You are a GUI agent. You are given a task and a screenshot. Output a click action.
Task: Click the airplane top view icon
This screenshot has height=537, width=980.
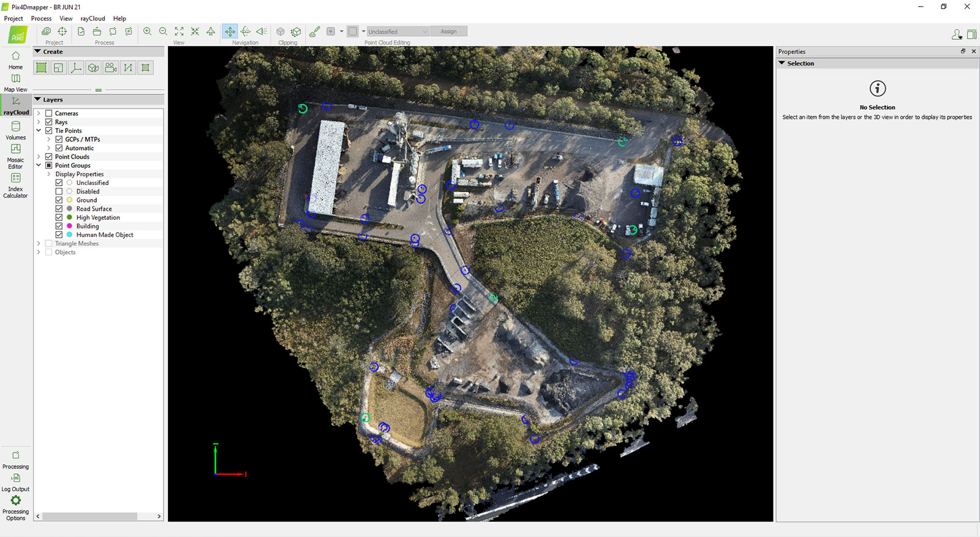point(211,31)
